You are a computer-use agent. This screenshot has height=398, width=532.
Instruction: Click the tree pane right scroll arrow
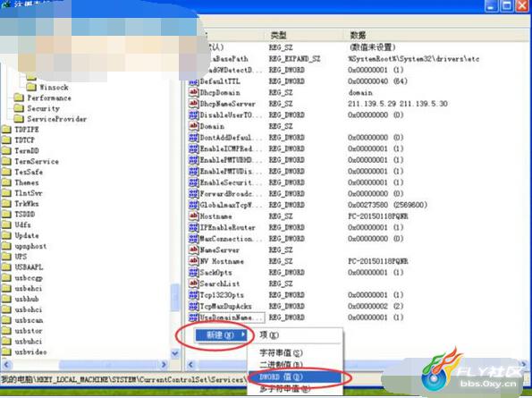pos(164,365)
